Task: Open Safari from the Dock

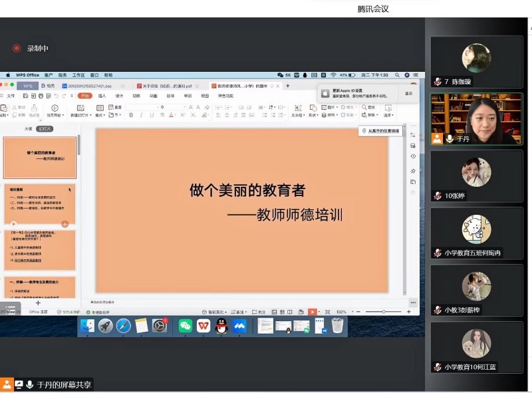Action: (x=124, y=326)
